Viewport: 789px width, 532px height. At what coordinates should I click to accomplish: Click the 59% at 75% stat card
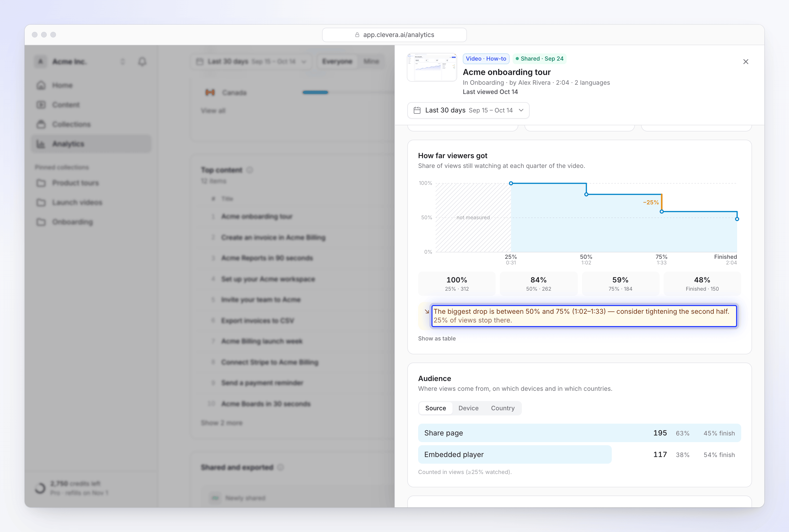tap(620, 284)
